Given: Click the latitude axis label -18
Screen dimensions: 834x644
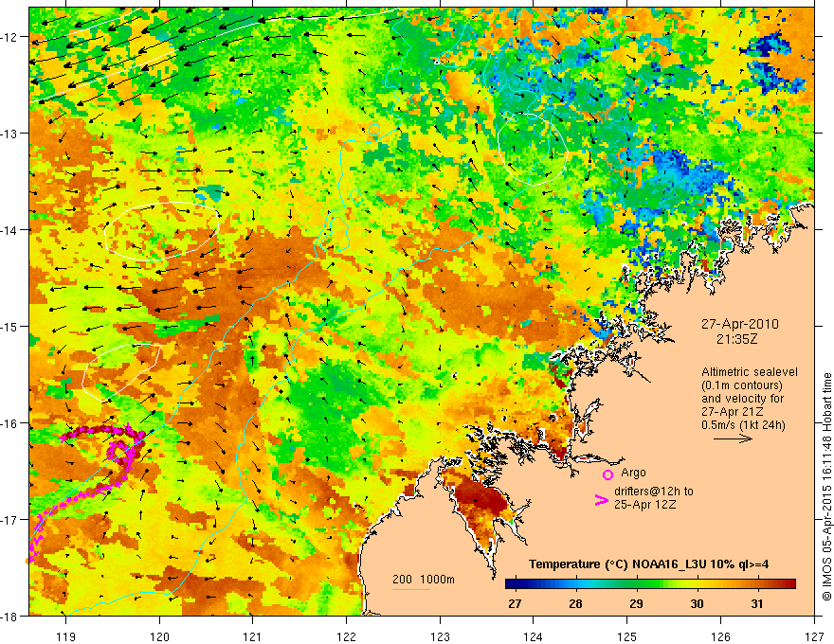Looking at the screenshot, I should [x=10, y=617].
